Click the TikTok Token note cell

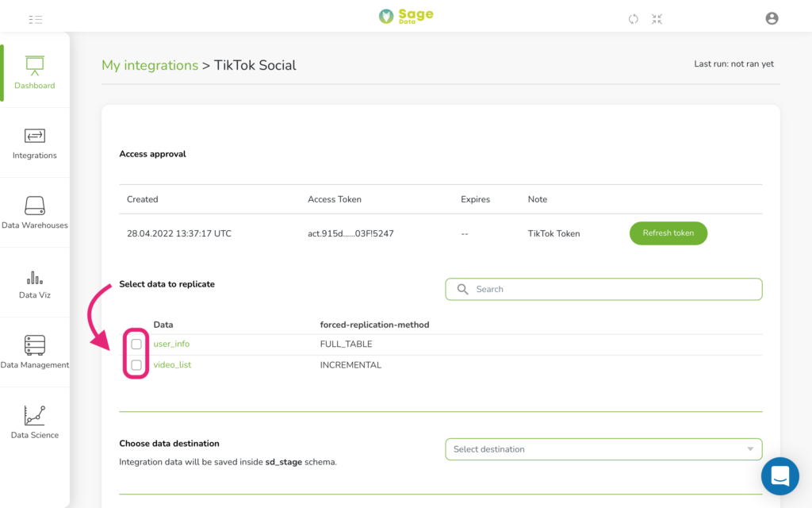[553, 234]
